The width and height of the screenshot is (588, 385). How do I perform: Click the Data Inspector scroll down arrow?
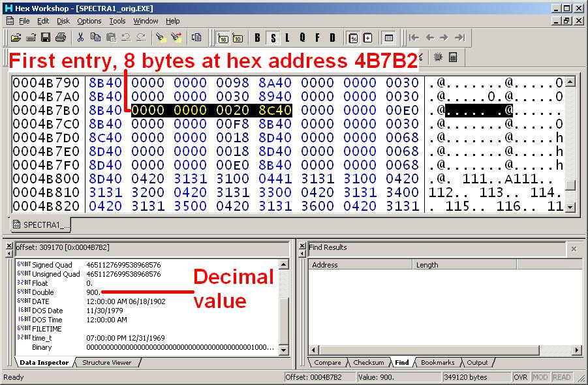tap(284, 350)
